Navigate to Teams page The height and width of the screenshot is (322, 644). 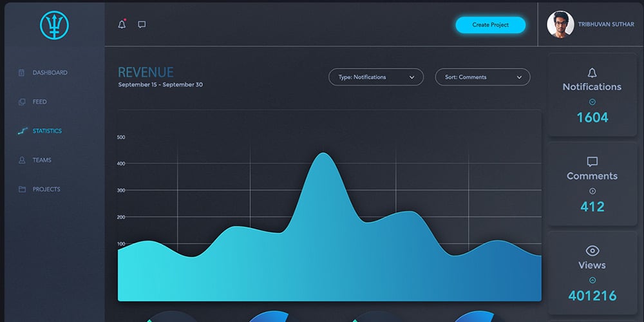coord(42,160)
